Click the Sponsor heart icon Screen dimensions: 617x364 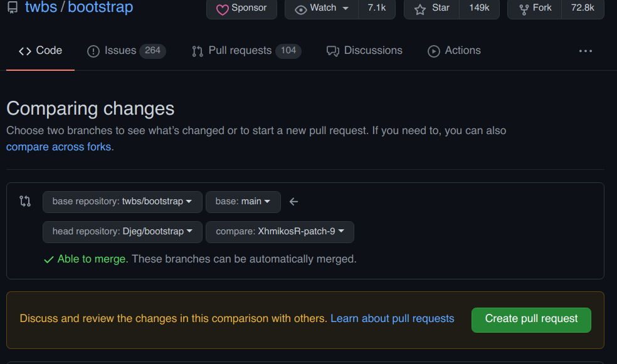(223, 10)
